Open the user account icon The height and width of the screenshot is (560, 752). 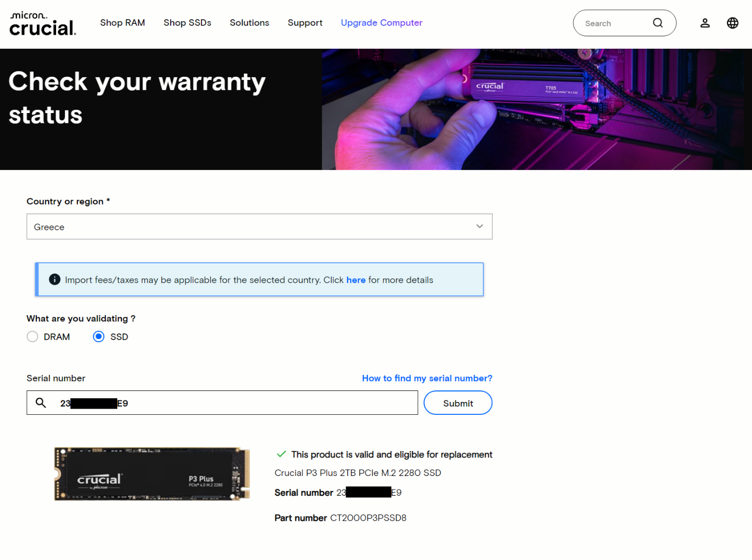click(x=705, y=23)
